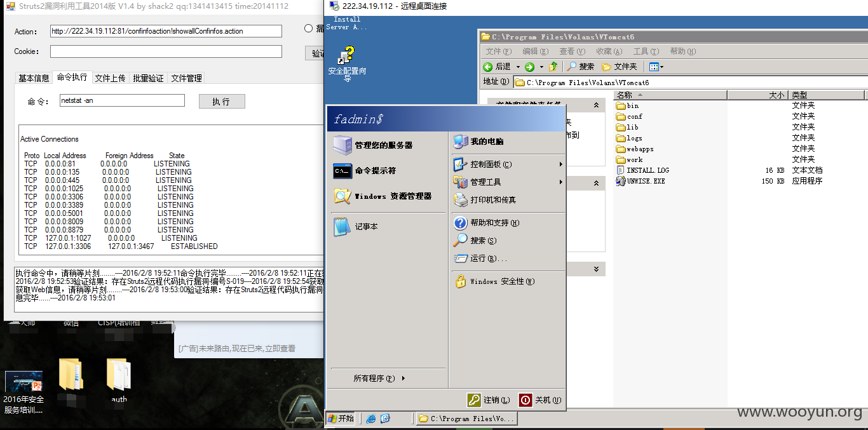The width and height of the screenshot is (868, 430).
Task: Expand 管理工具 submenu in Start menu
Action: [561, 182]
